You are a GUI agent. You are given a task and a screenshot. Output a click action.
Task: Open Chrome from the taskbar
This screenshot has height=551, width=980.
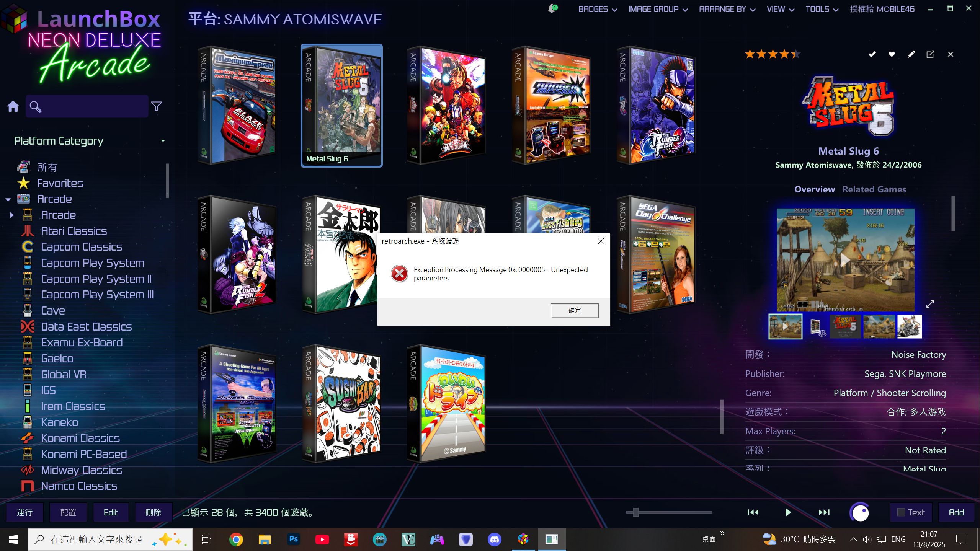(236, 540)
